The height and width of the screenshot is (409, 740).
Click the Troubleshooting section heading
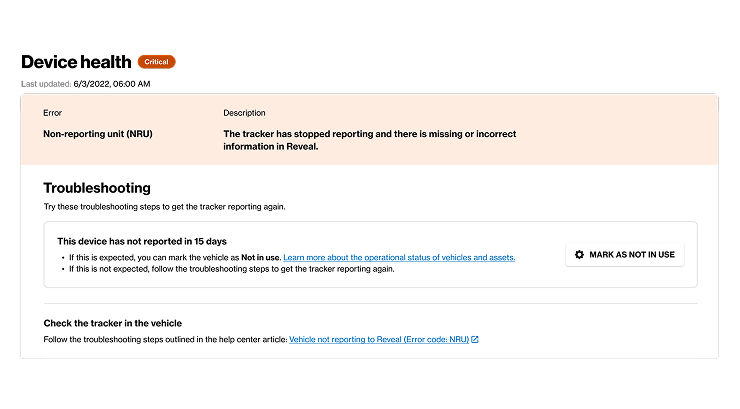click(x=97, y=188)
